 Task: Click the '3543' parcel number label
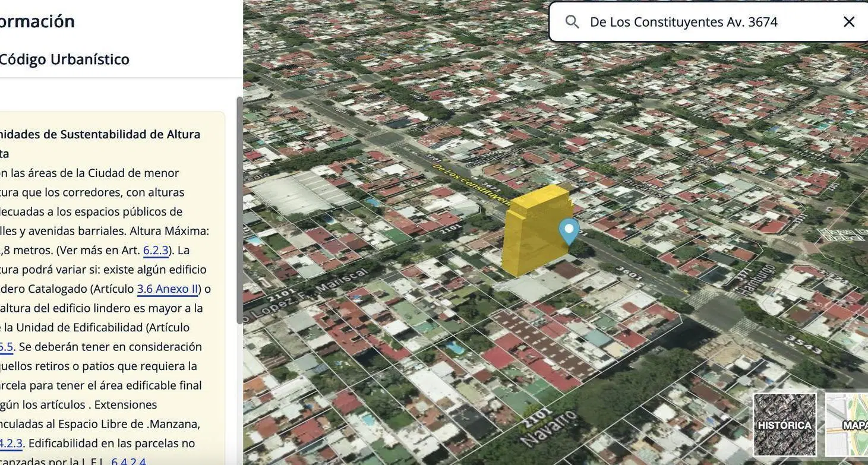(x=804, y=343)
